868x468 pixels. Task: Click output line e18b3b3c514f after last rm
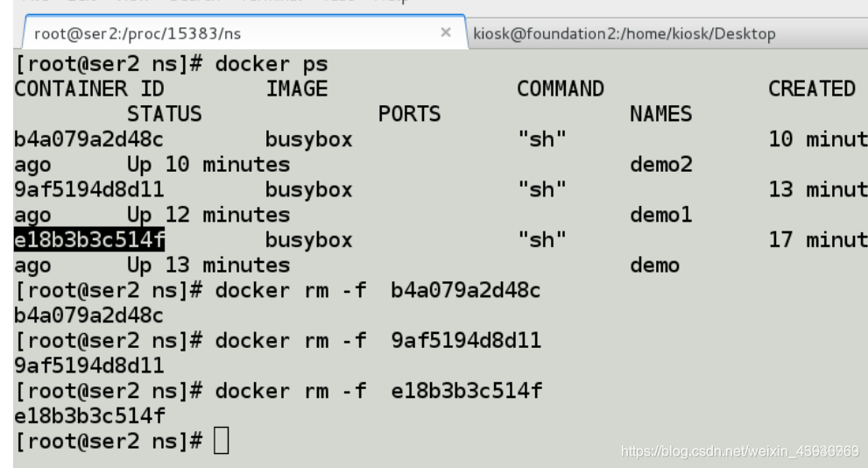pos(89,416)
